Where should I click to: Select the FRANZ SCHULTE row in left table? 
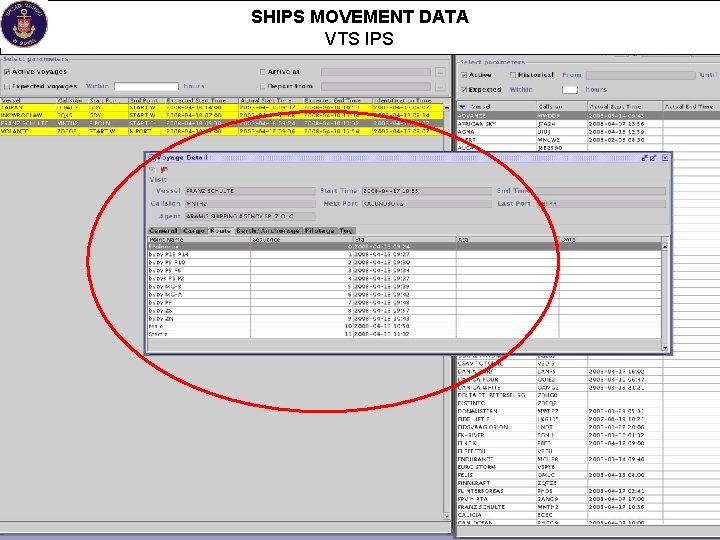pyautogui.click(x=222, y=123)
